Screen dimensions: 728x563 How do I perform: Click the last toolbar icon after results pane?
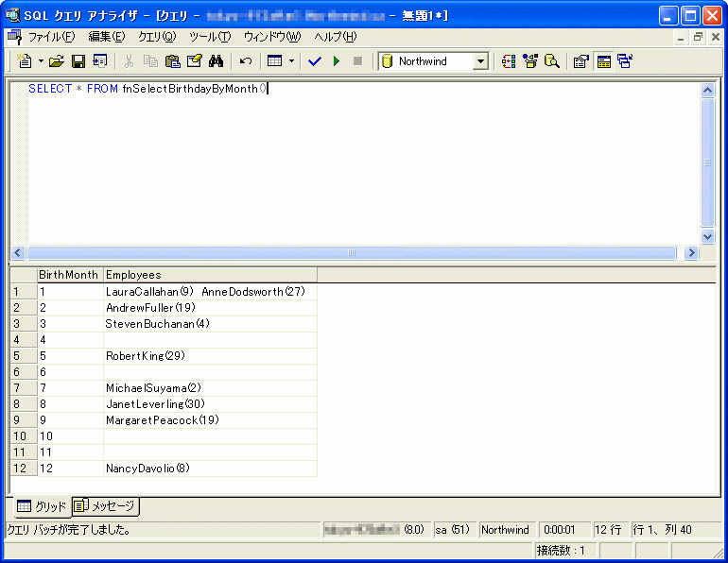point(625,61)
